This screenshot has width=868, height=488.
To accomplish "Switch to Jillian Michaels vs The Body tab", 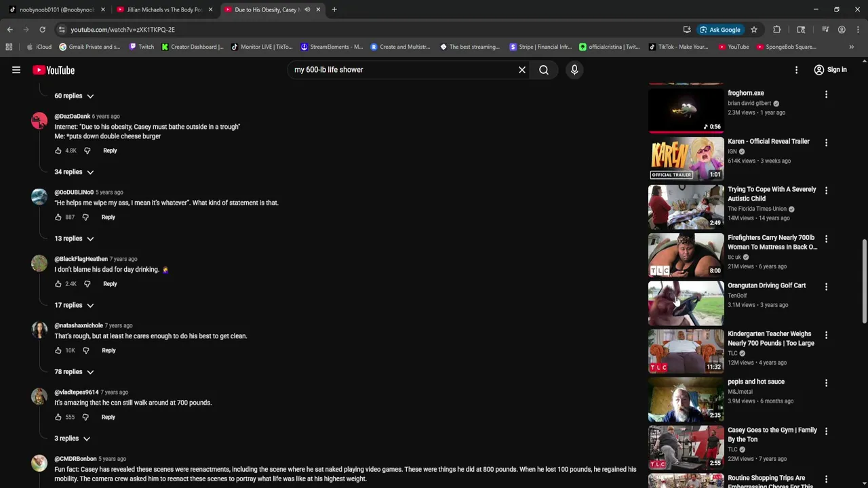I will [165, 9].
